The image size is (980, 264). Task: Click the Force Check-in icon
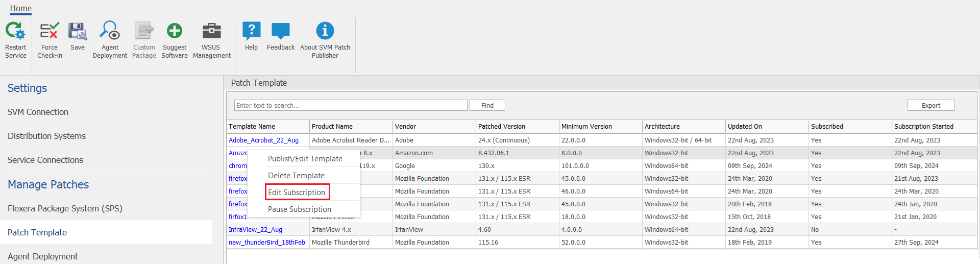50,32
